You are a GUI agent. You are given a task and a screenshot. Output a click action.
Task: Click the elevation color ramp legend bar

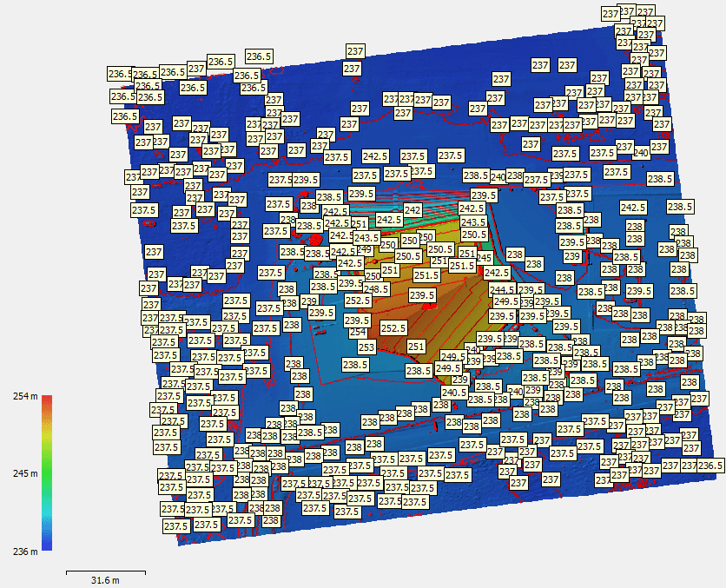tap(48, 473)
